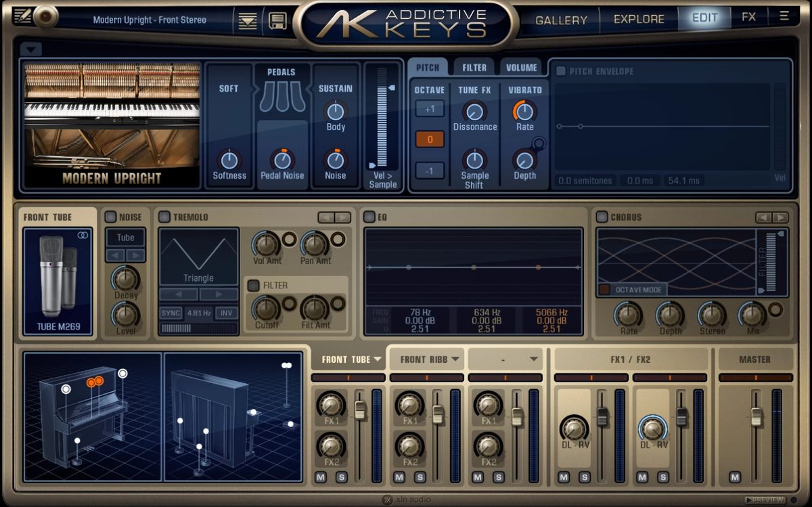Click the Softness knob
812x507 pixels.
click(229, 160)
